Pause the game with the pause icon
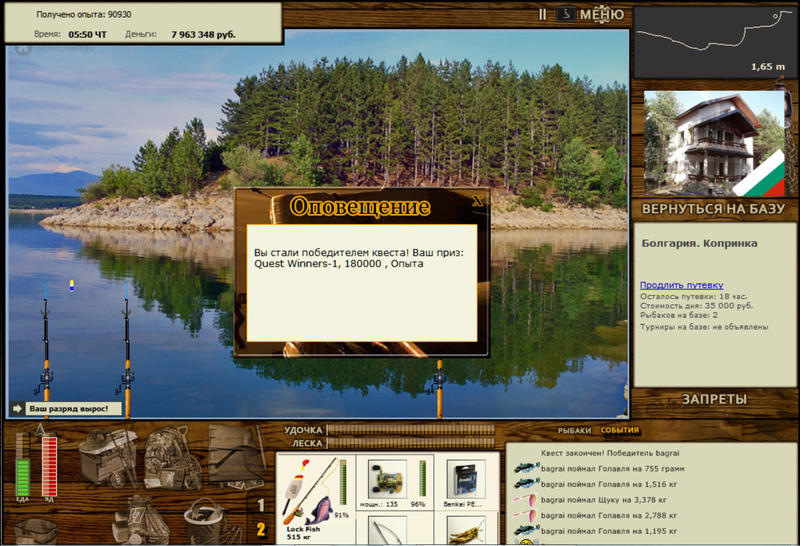Viewport: 800px width, 546px height. 542,14
